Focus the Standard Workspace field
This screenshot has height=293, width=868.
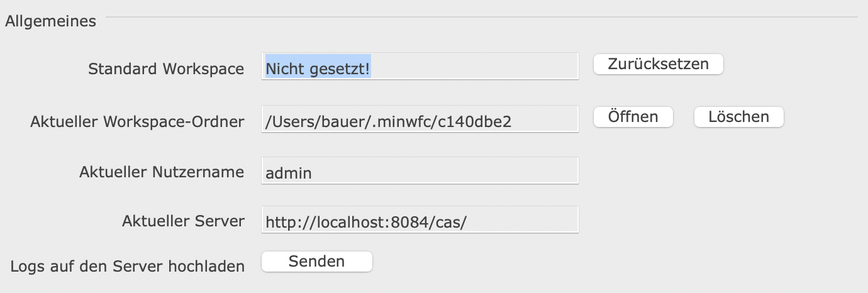pos(420,66)
